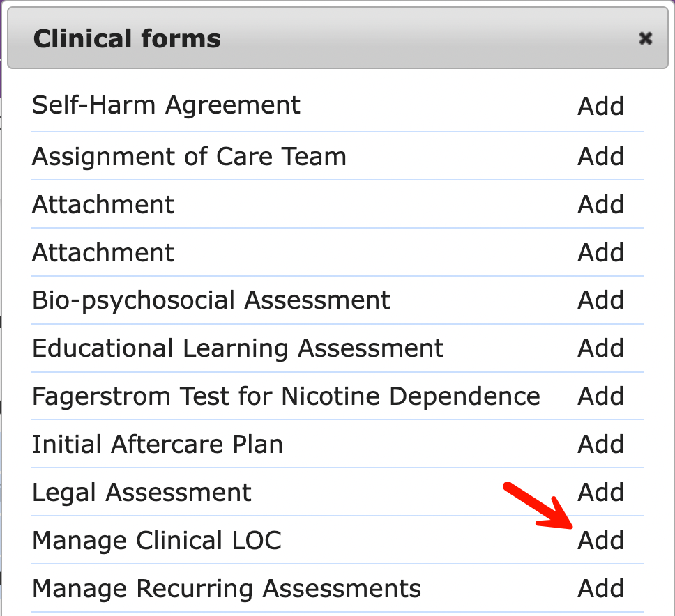Add the Manage Recurring Assessments form
675x616 pixels.
pyautogui.click(x=600, y=588)
